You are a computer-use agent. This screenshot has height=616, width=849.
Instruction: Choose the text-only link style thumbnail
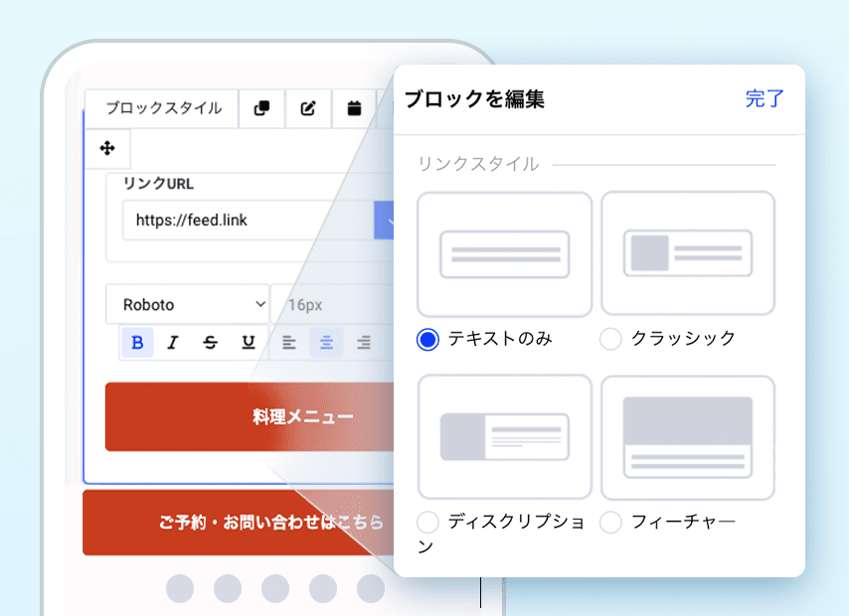504,254
